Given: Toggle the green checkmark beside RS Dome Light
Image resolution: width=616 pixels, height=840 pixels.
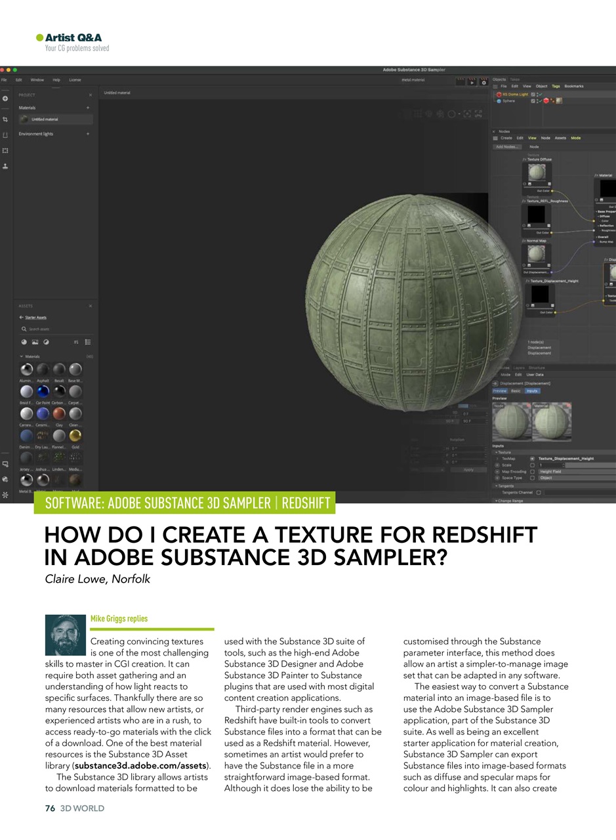Looking at the screenshot, I should pos(541,94).
